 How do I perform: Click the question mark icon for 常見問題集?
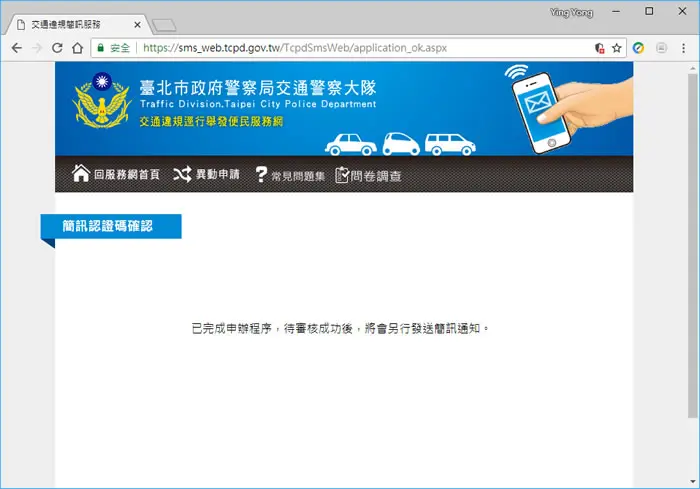(x=261, y=174)
